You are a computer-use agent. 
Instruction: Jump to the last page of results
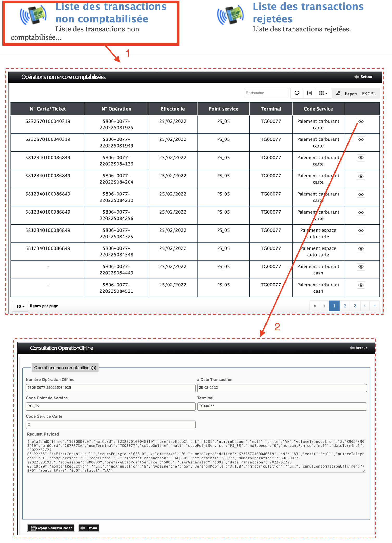click(374, 306)
